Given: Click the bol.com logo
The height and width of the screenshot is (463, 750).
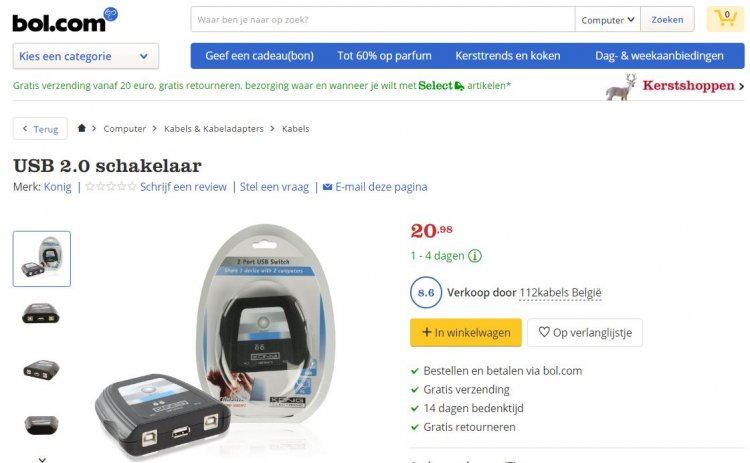Looking at the screenshot, I should (x=65, y=20).
